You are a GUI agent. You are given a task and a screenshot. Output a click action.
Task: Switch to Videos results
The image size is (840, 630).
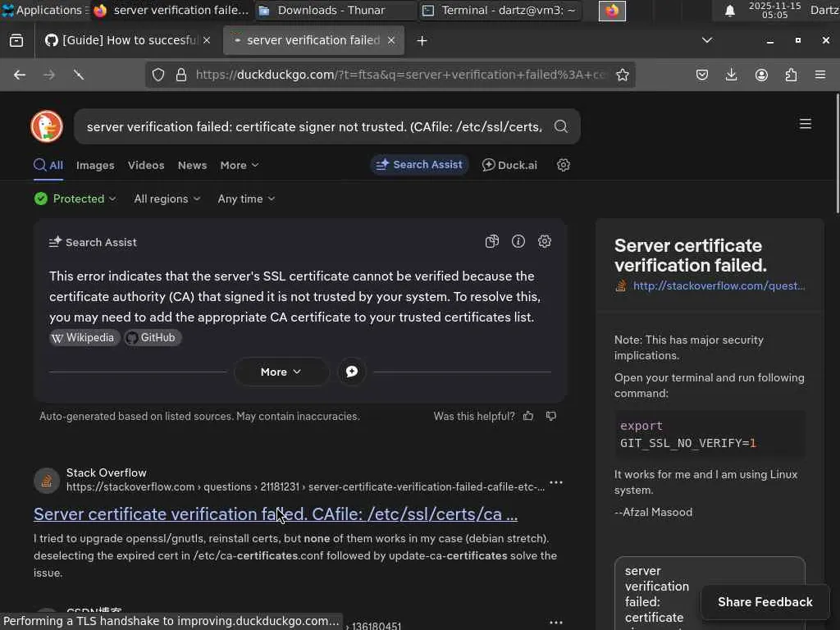point(146,166)
